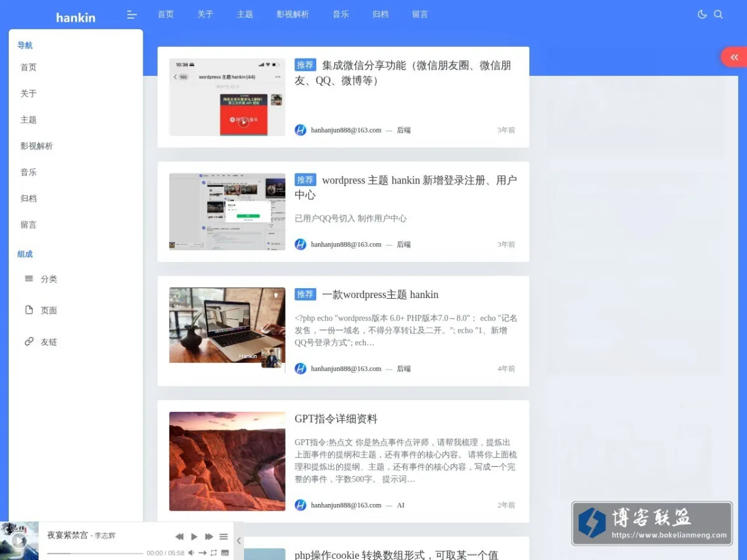Skip to previous track in music player
The width and height of the screenshot is (747, 560).
[x=179, y=536]
